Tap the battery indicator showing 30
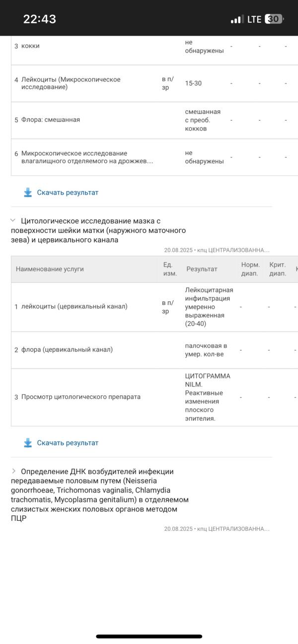This screenshot has height=644, width=298. [274, 19]
